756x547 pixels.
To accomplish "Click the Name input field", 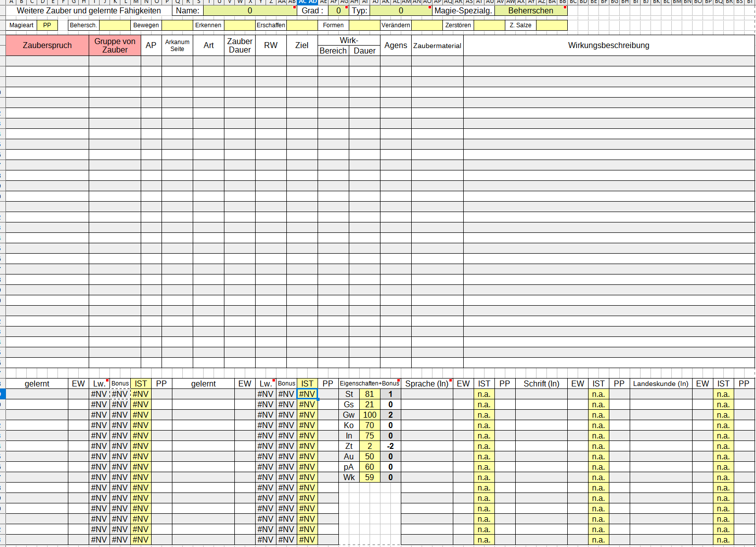I will [250, 10].
